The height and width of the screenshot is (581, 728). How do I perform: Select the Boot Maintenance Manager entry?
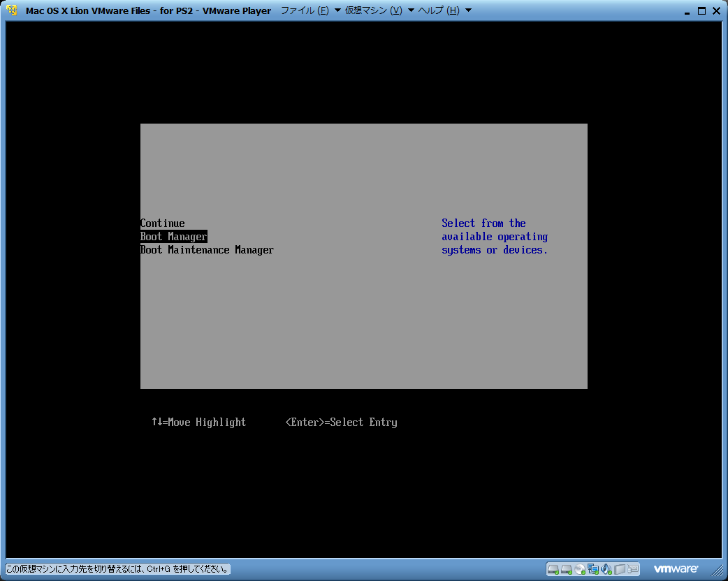click(207, 250)
